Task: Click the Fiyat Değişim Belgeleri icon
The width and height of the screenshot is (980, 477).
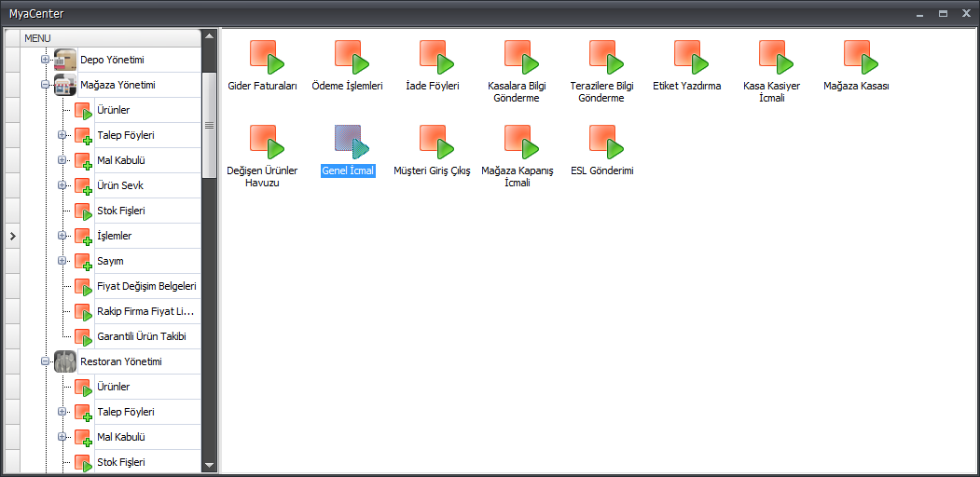Action: 83,287
